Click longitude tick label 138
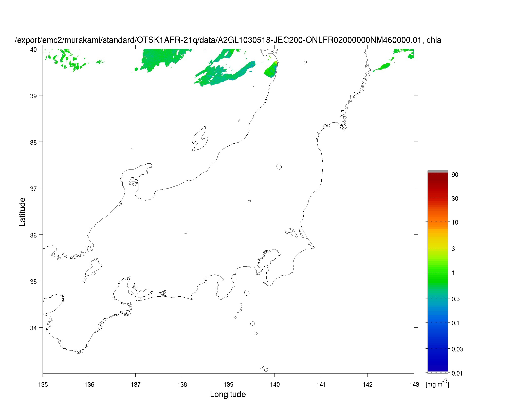 click(182, 384)
